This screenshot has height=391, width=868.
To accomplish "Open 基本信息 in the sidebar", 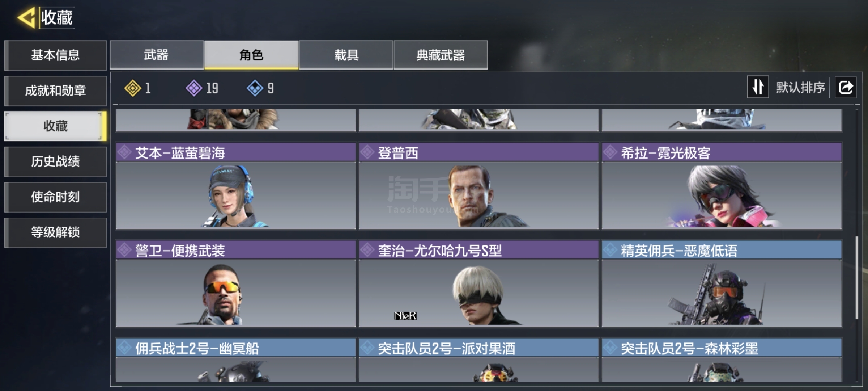I will [x=55, y=55].
